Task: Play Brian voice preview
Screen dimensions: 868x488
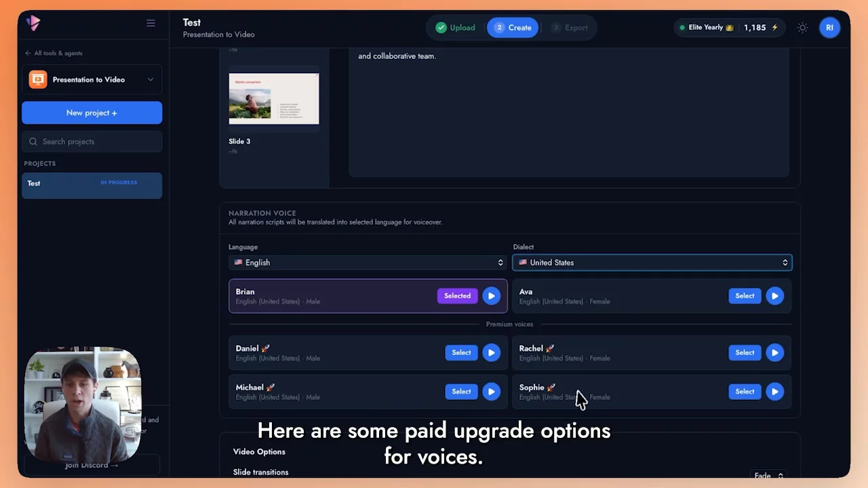Action: (491, 296)
